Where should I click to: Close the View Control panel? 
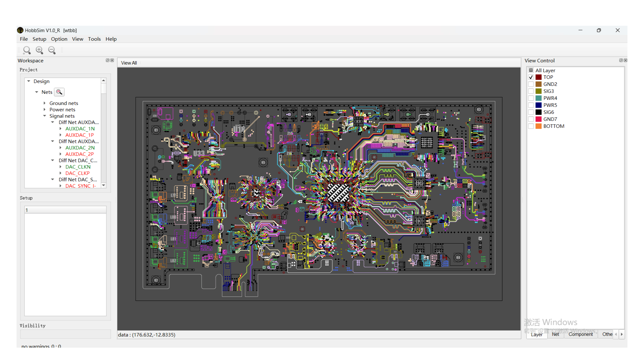click(x=626, y=60)
